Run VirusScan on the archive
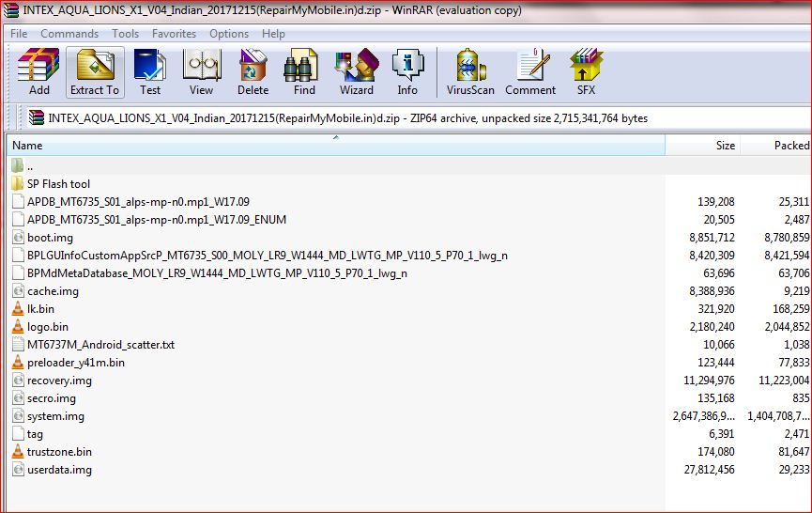 click(470, 71)
